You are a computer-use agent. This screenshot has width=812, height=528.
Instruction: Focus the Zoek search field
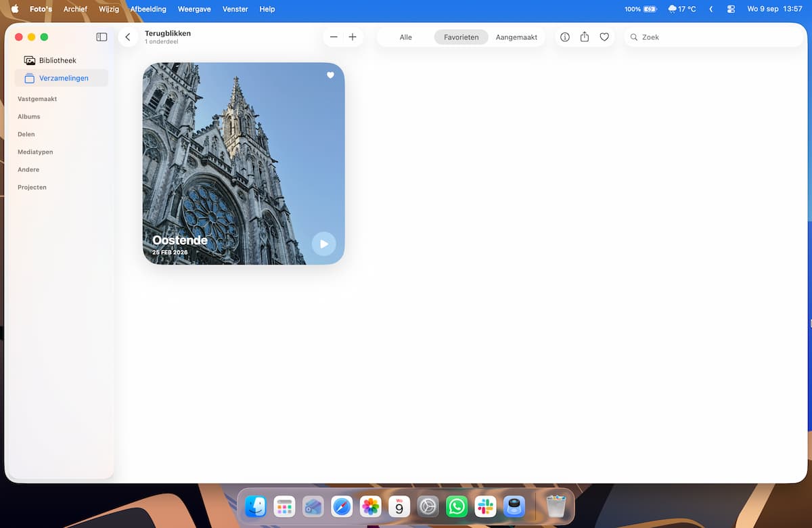click(714, 37)
